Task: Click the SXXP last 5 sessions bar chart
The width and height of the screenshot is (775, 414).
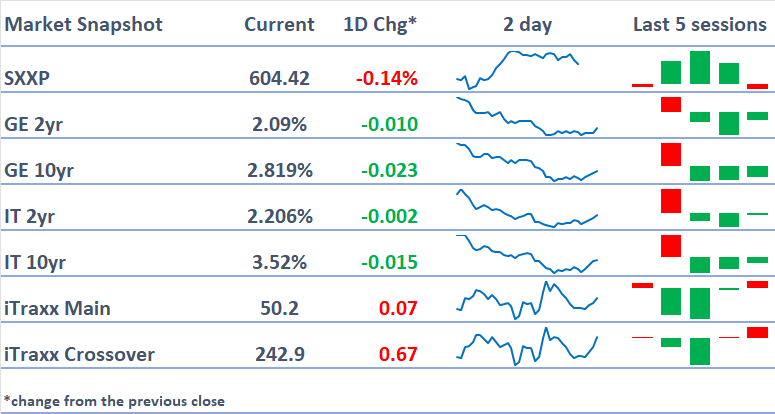Action: [699, 71]
